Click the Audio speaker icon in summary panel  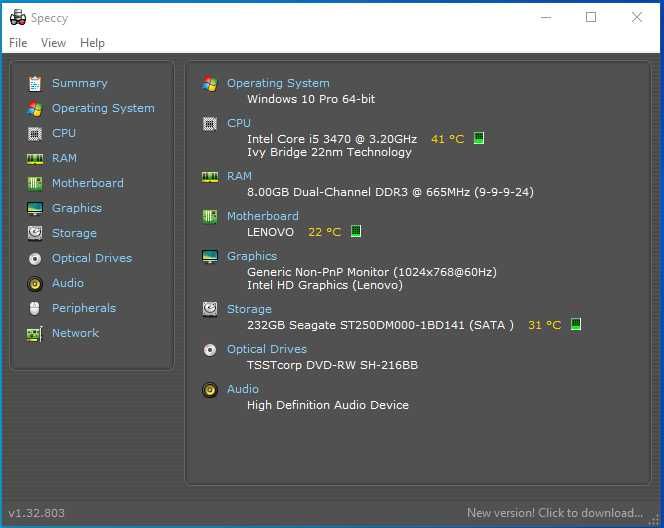click(210, 390)
